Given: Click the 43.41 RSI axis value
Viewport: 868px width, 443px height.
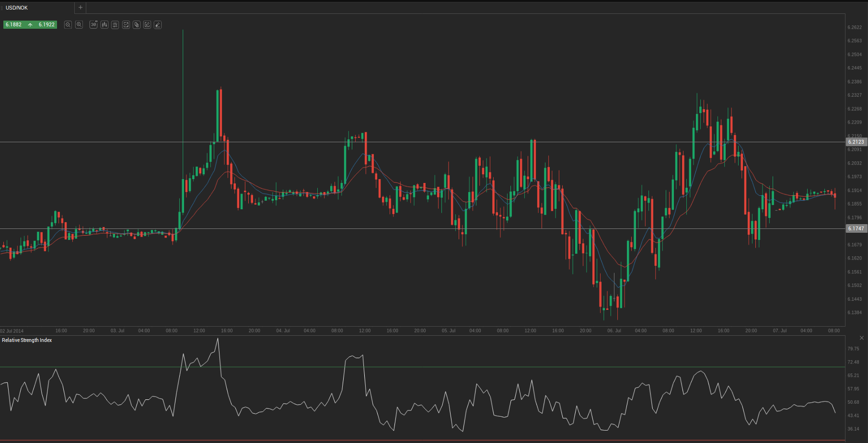Looking at the screenshot, I should [x=853, y=416].
